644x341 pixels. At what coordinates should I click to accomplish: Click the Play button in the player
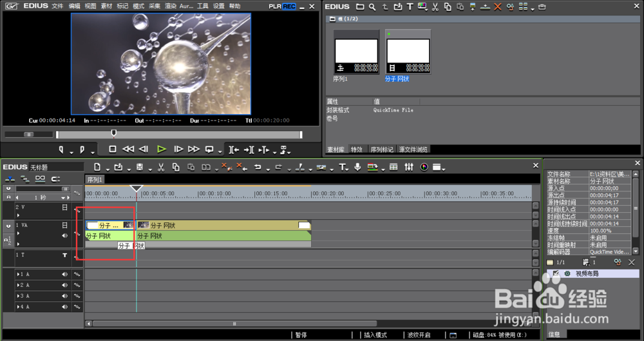coord(162,150)
